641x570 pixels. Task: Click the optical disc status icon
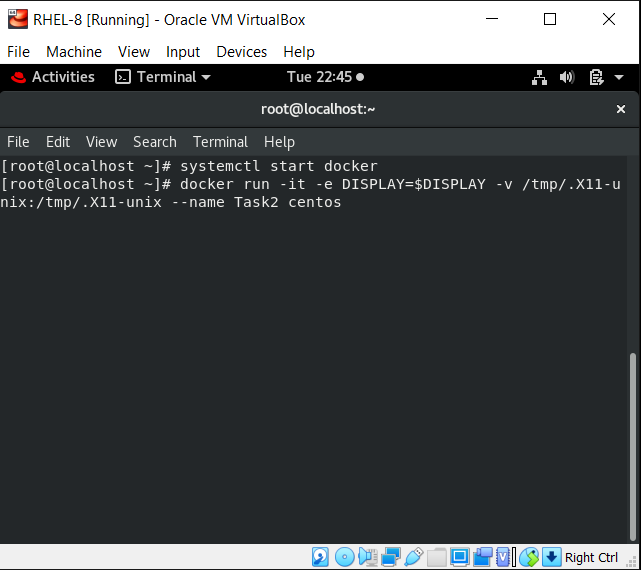click(x=344, y=557)
